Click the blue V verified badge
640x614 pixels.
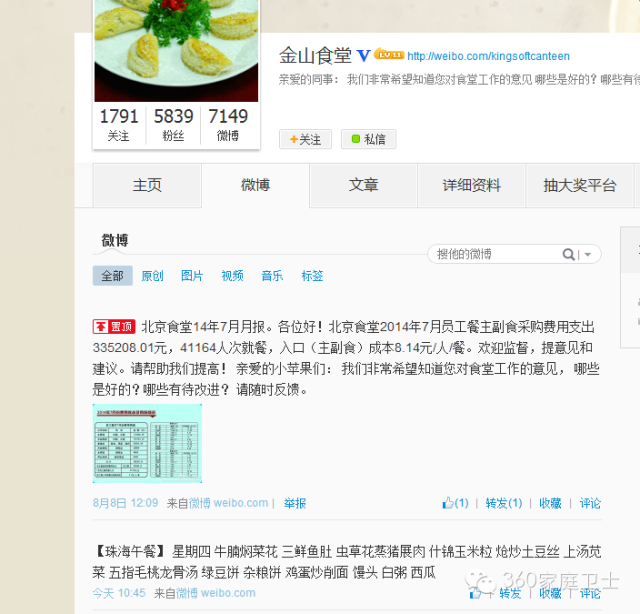[364, 56]
